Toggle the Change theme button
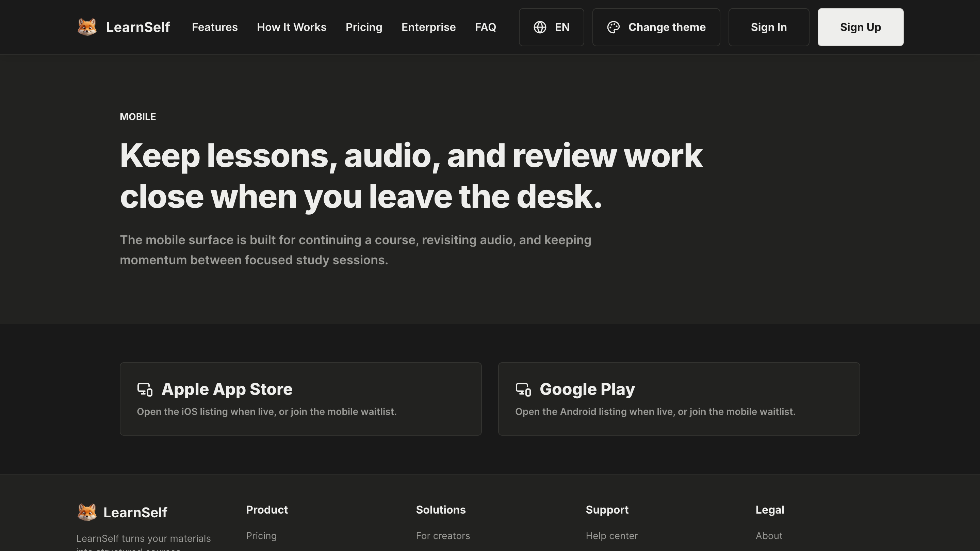The height and width of the screenshot is (551, 980). click(656, 27)
